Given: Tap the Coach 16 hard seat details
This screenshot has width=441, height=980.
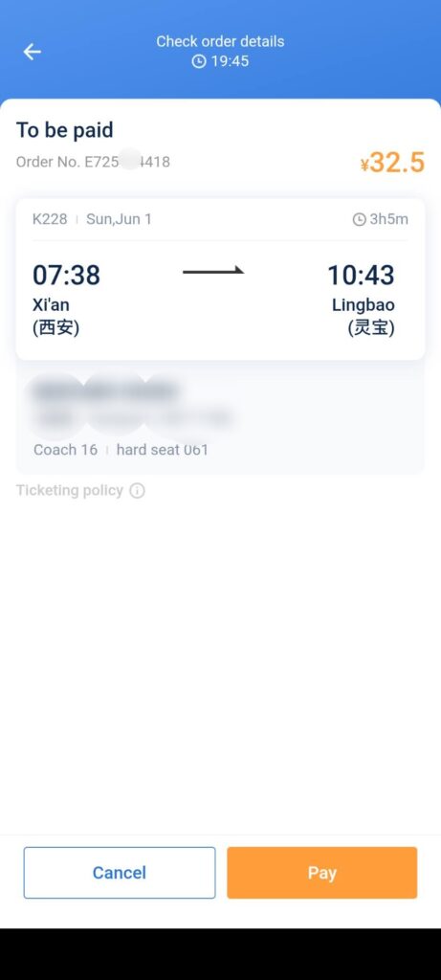Looking at the screenshot, I should 121,450.
